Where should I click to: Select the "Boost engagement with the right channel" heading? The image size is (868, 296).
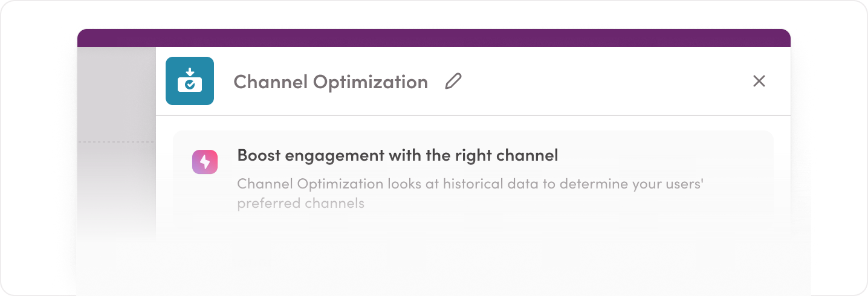[397, 155]
